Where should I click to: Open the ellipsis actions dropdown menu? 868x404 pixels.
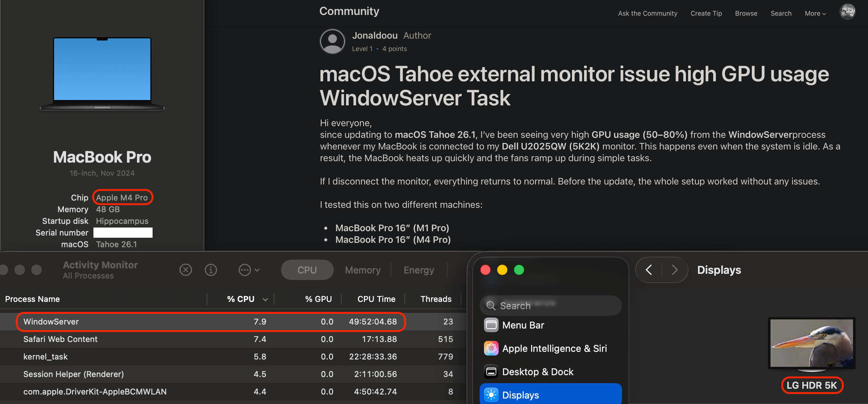pyautogui.click(x=249, y=270)
